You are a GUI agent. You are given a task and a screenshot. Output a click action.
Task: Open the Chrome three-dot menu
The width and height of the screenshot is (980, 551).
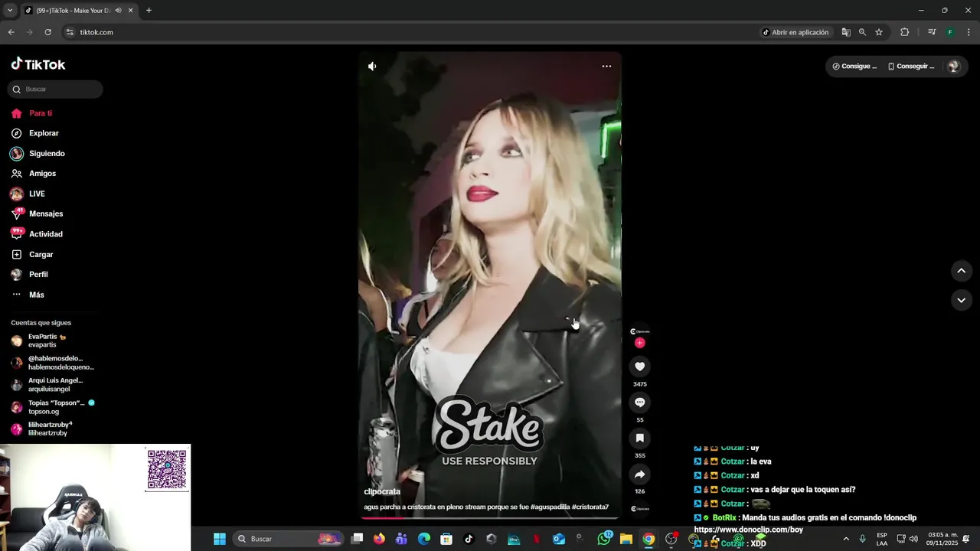click(x=969, y=32)
